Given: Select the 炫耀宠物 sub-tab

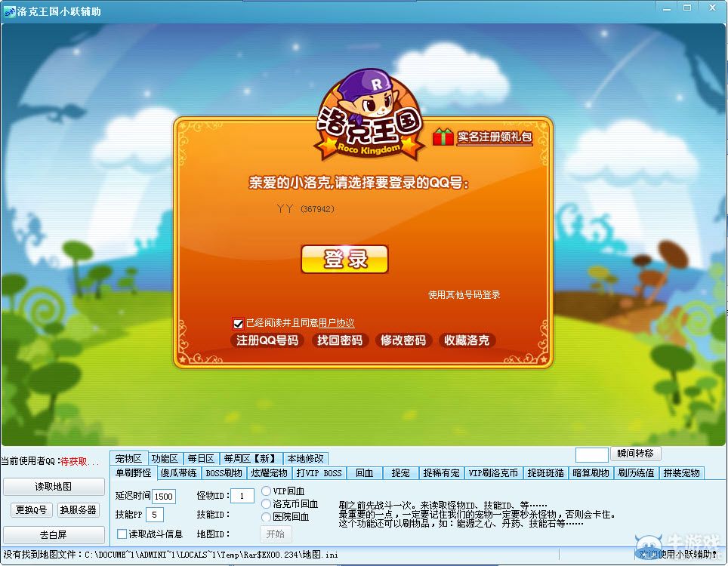Looking at the screenshot, I should click(270, 472).
